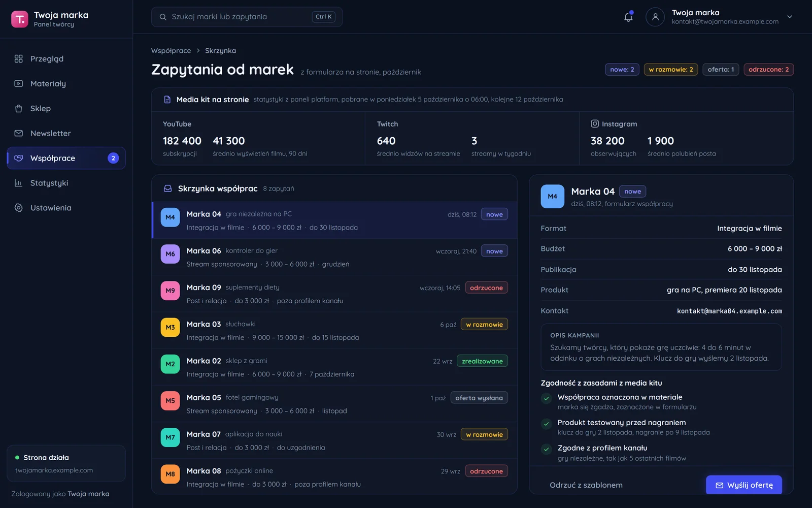The height and width of the screenshot is (508, 812).
Task: Open the notifications bell
Action: (x=628, y=17)
